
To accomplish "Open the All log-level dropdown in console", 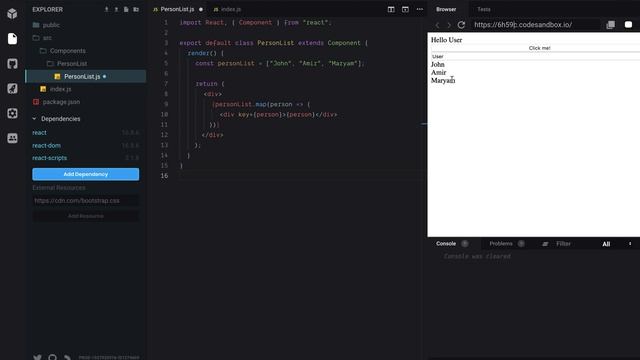I will (x=617, y=244).
